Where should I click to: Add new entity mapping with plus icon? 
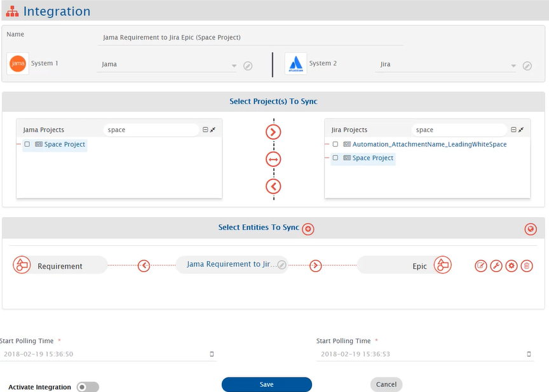pos(308,229)
